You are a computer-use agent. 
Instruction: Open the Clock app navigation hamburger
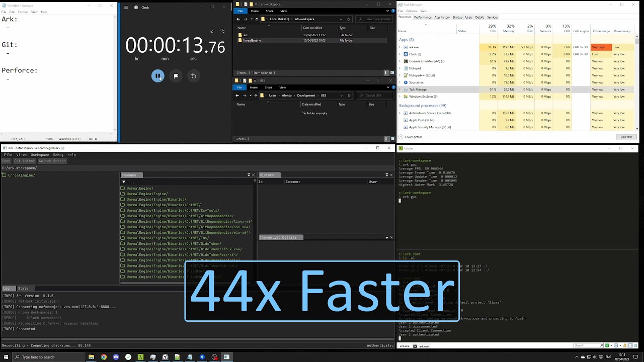coord(125,8)
